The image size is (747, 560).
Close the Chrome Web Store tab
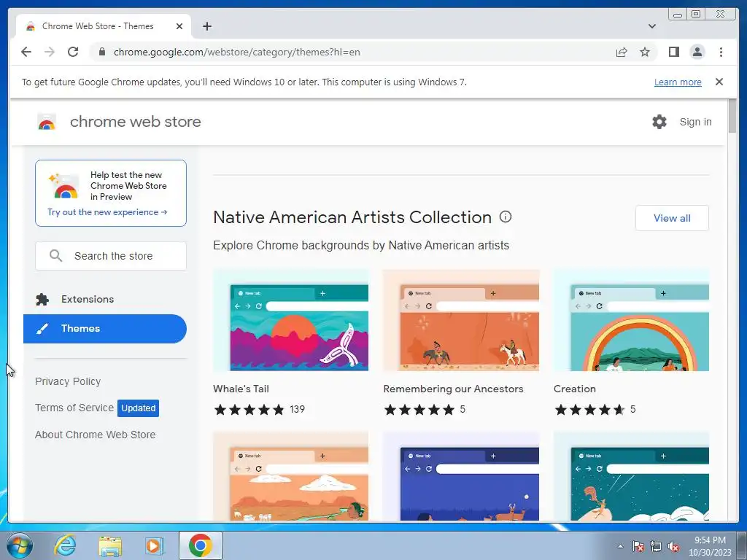(179, 26)
